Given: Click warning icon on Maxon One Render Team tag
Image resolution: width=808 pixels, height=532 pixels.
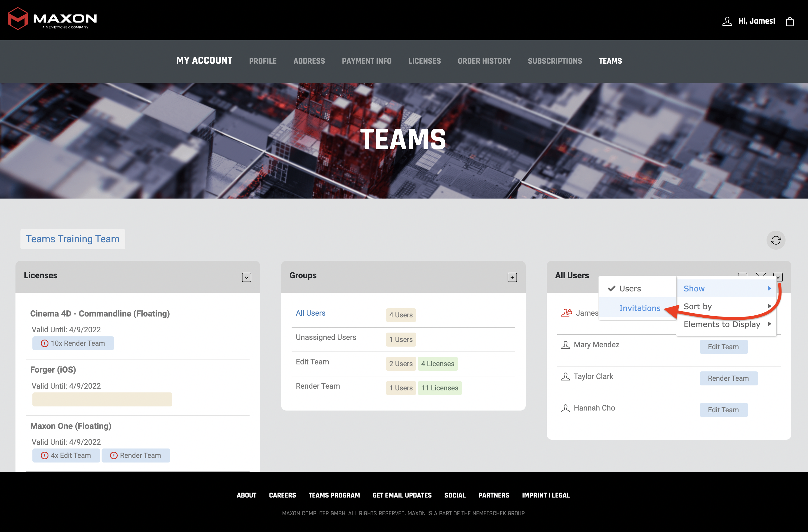Looking at the screenshot, I should [x=114, y=455].
